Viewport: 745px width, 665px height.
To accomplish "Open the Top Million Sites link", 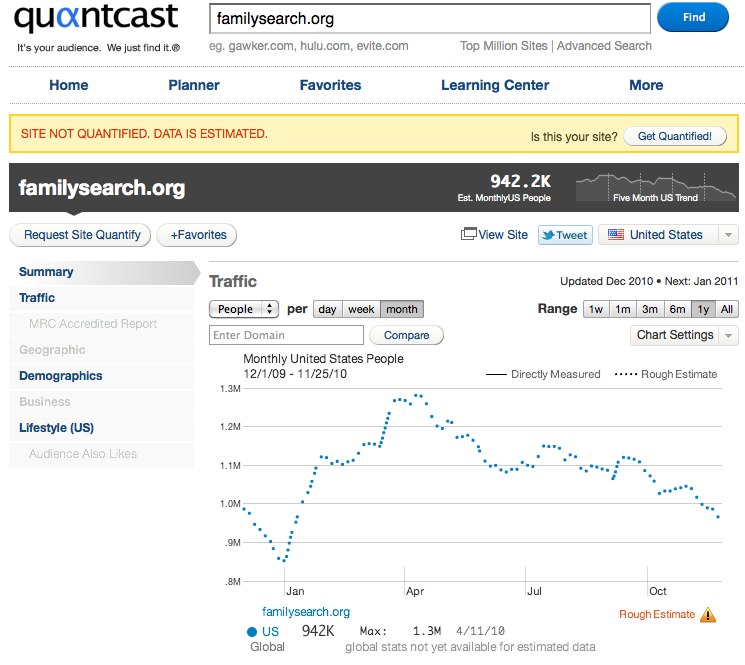I will point(504,46).
